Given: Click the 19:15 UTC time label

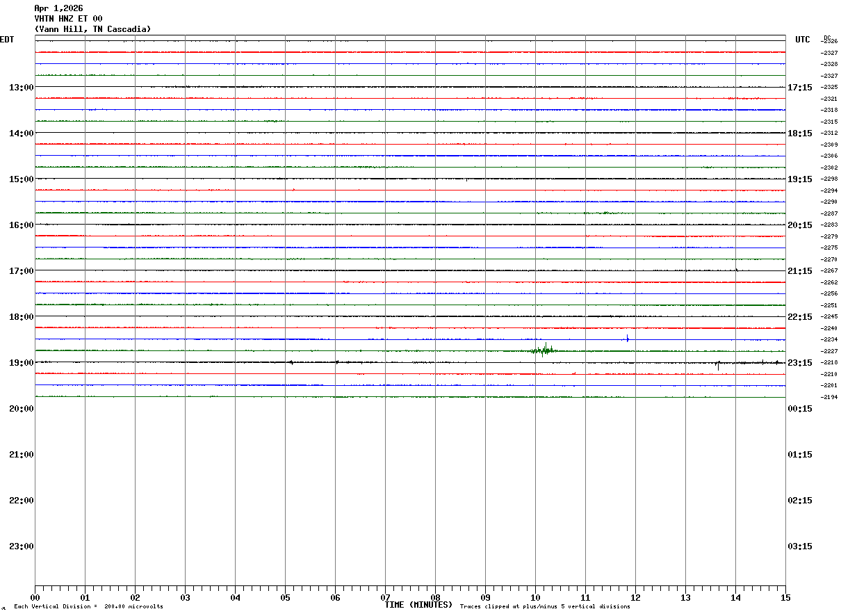Looking at the screenshot, I should pyautogui.click(x=800, y=179).
